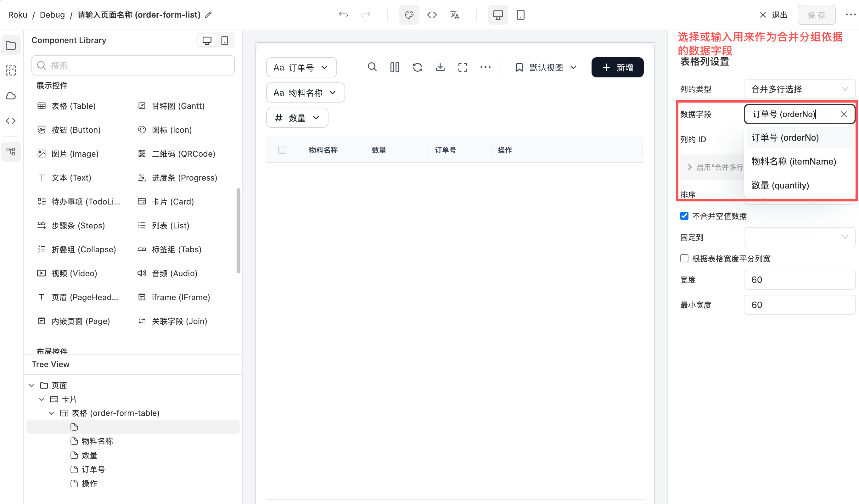Collapse the 卡片 tree node
Screen dimensions: 859x504
tap(41, 399)
